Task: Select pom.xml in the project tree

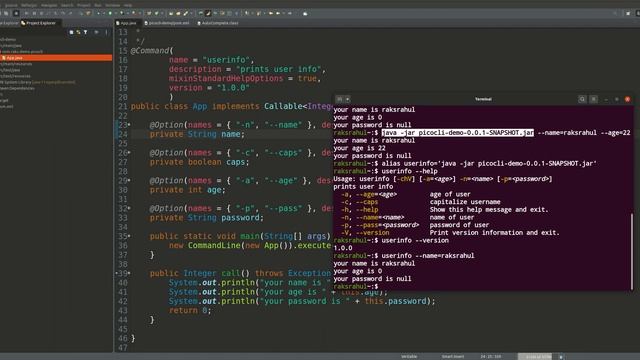Action: pos(7,107)
